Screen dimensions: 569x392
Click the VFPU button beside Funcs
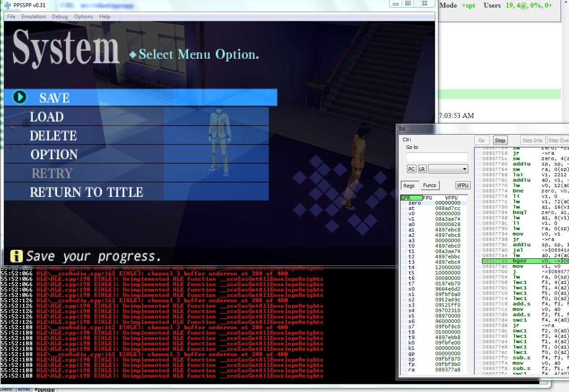(462, 185)
